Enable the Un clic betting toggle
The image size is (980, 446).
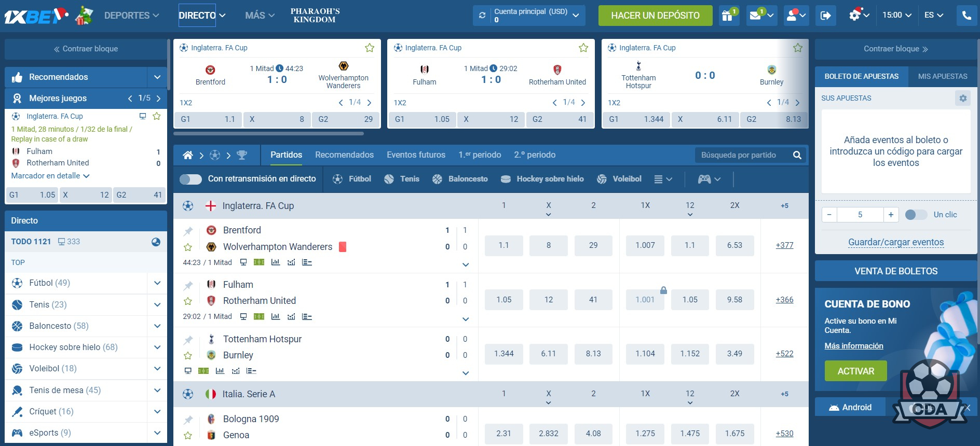click(916, 215)
